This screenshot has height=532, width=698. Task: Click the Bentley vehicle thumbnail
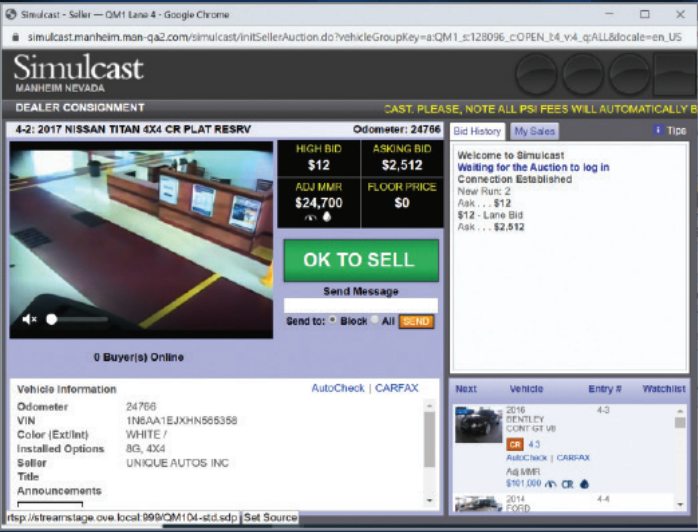coord(478,424)
